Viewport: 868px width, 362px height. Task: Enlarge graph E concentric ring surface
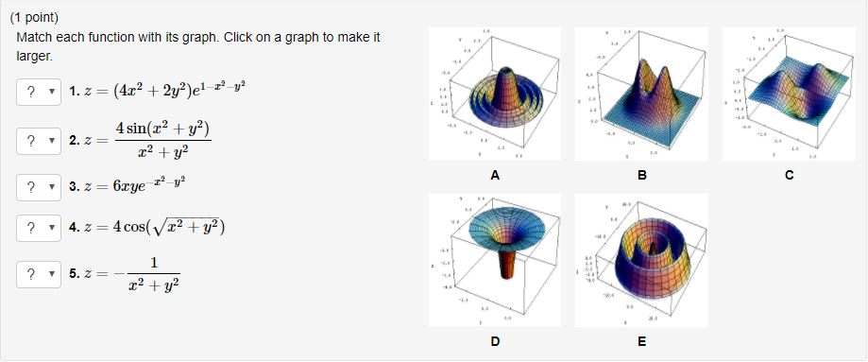pos(641,260)
